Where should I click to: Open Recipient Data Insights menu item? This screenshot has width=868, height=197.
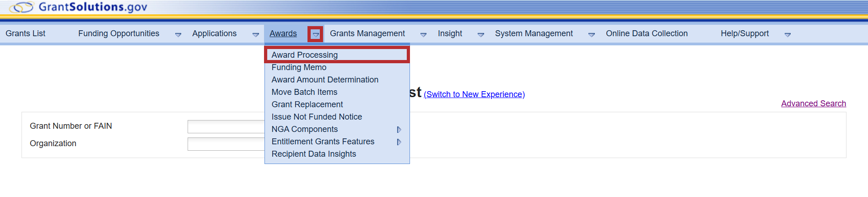tap(313, 154)
